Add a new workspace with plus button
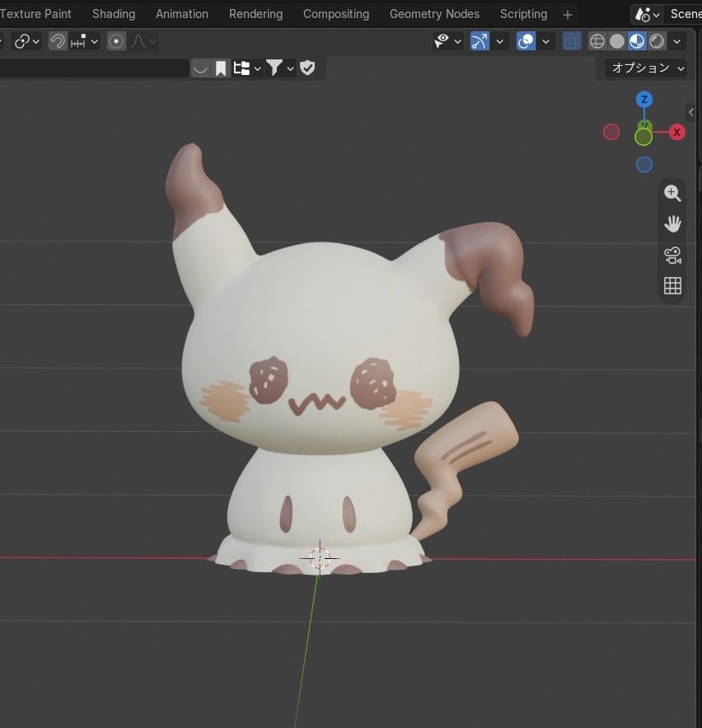This screenshot has width=702, height=728. 567,15
